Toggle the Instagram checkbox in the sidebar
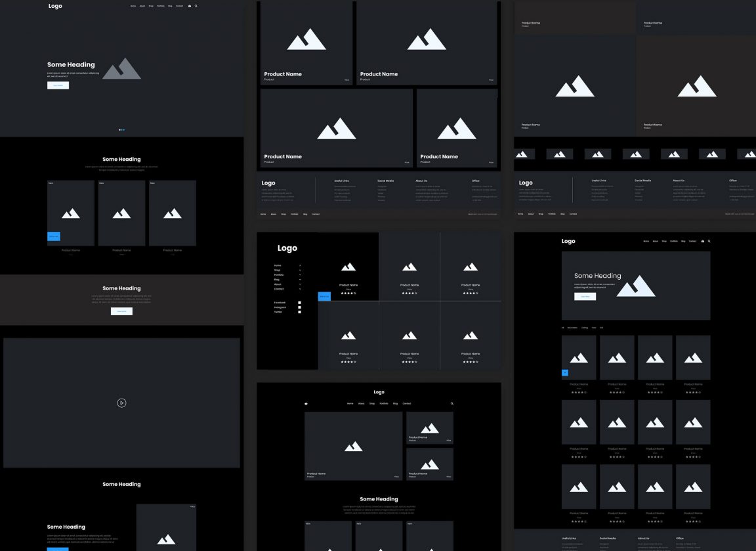 coord(299,307)
